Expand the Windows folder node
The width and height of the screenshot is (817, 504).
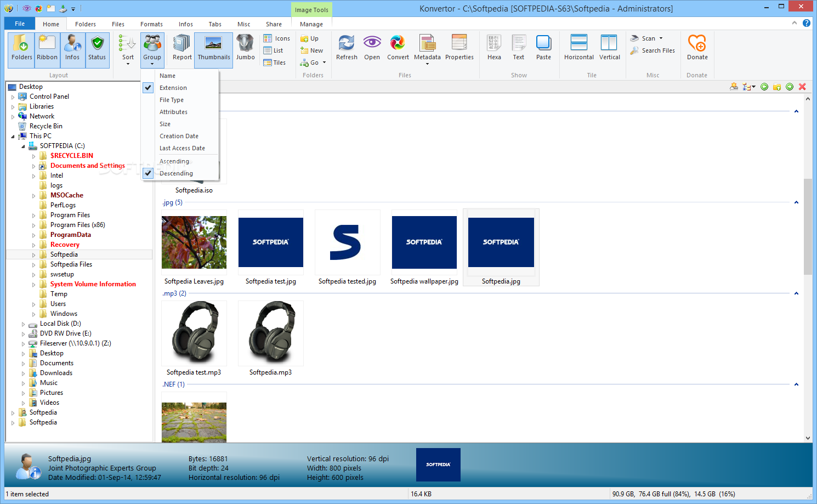[x=33, y=314]
